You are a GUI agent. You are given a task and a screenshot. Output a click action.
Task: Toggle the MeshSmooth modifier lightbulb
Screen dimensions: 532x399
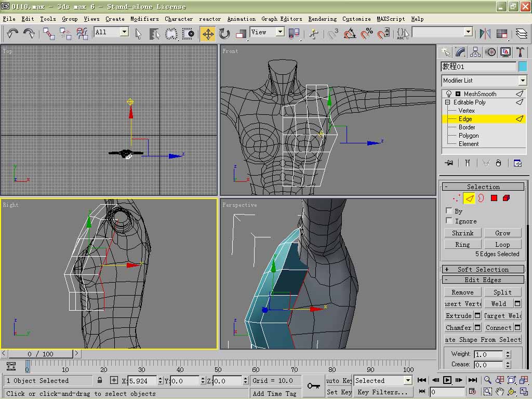(x=448, y=94)
